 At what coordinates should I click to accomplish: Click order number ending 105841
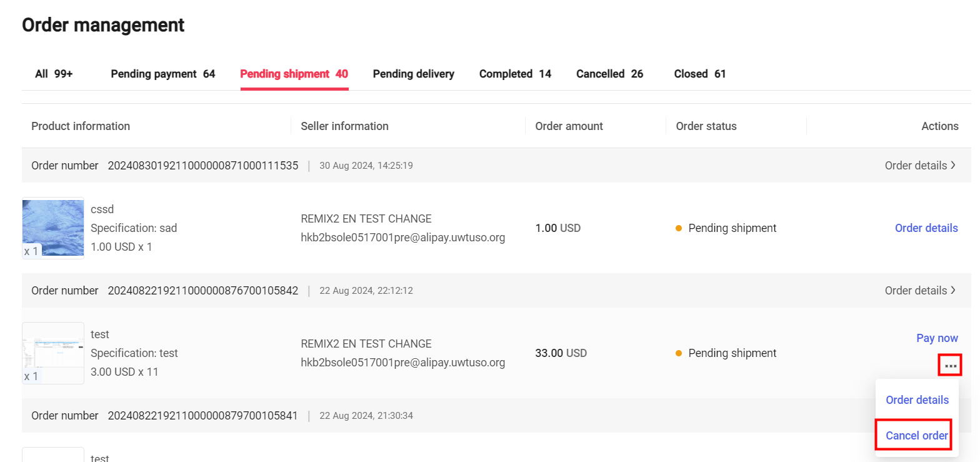202,416
